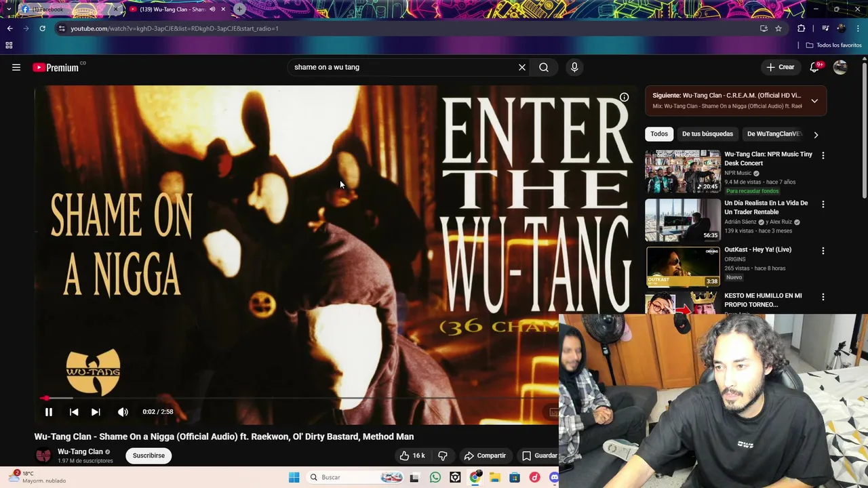Open the media control icon in toolbar
Screen dimensions: 868x488
point(825,28)
